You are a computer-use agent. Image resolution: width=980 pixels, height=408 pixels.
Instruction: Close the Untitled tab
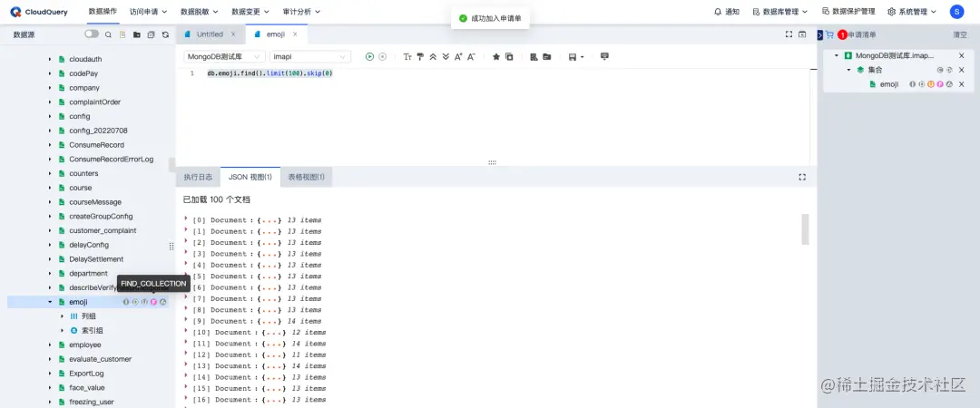pyautogui.click(x=233, y=34)
